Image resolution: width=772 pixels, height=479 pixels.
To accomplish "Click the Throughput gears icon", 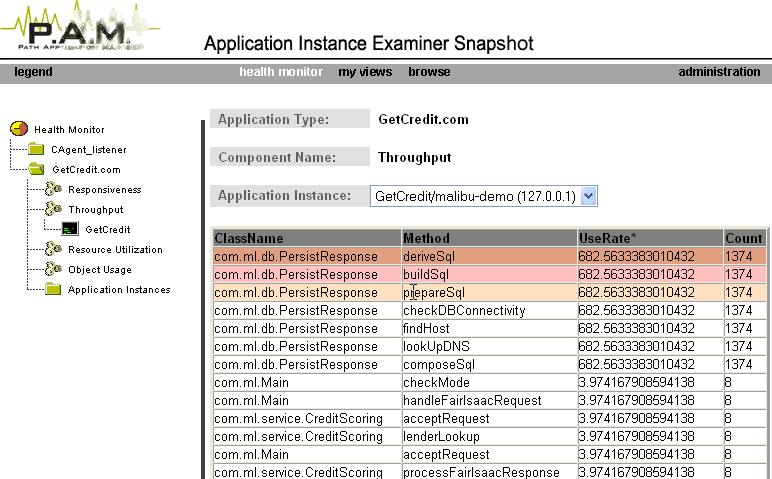I will (x=53, y=209).
